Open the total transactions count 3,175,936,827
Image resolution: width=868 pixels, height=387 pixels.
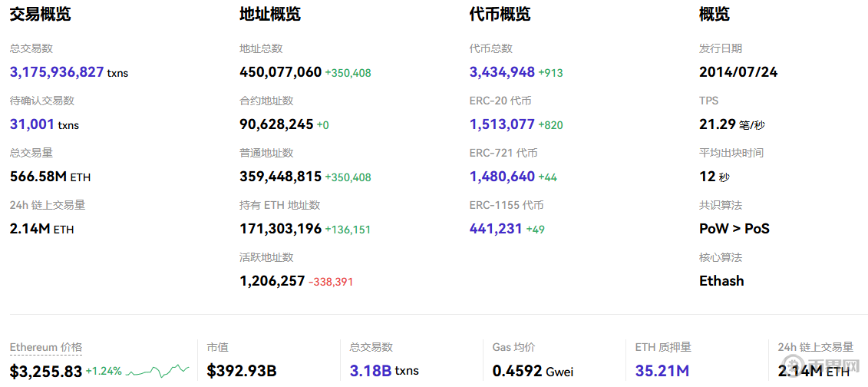57,72
